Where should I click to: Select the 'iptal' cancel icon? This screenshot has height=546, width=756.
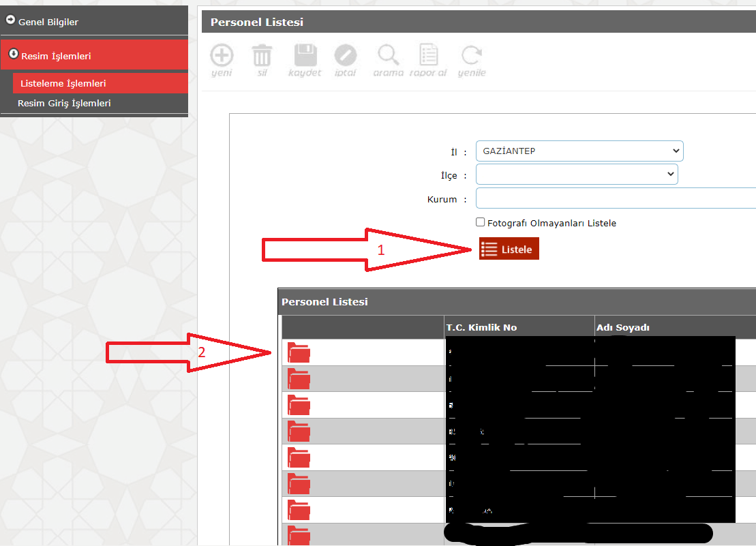click(x=346, y=56)
